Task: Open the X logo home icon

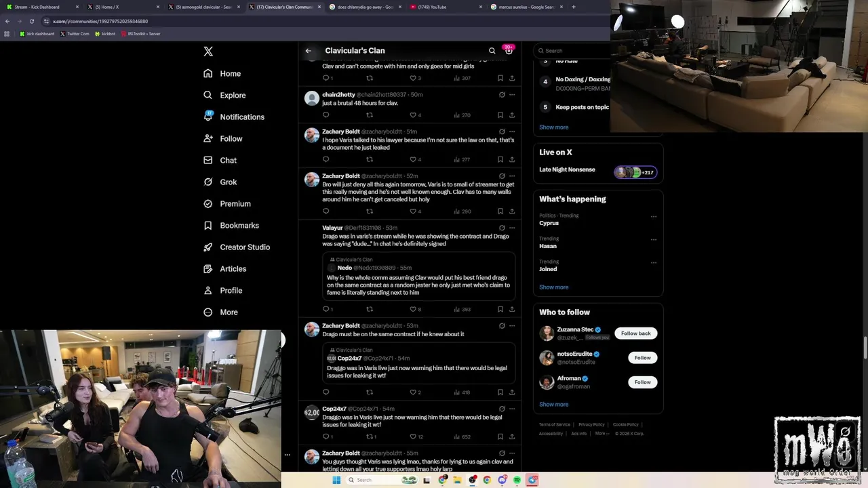Action: [x=208, y=52]
